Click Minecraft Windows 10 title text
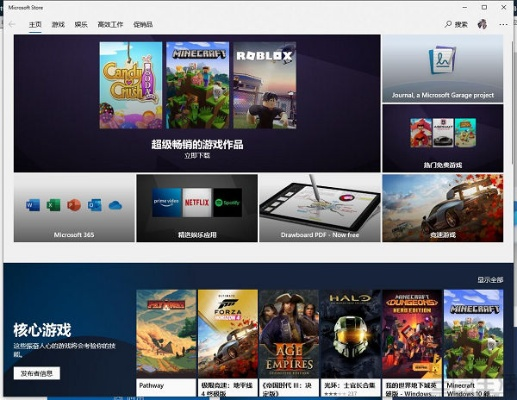The image size is (517, 400). coord(468,389)
